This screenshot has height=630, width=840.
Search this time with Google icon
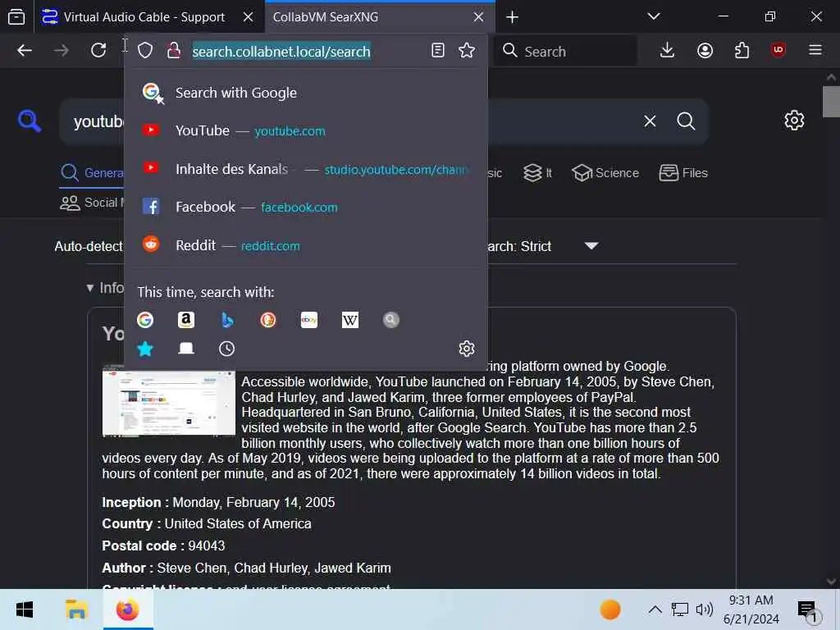coord(145,320)
